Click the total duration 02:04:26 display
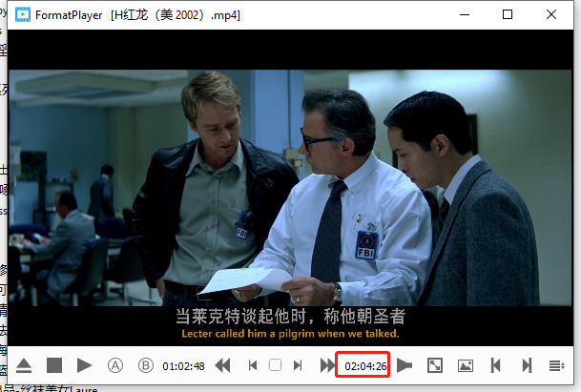Viewport: 581px width, 392px height. coord(365,366)
